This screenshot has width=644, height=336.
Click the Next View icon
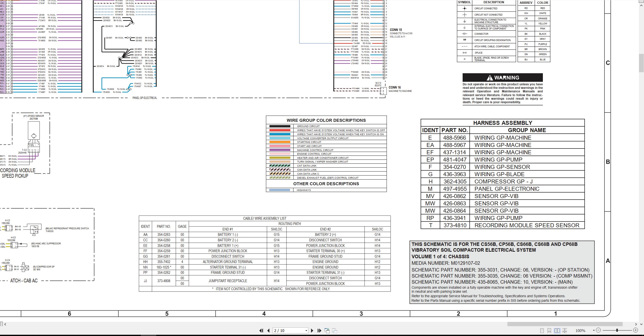click(335, 330)
